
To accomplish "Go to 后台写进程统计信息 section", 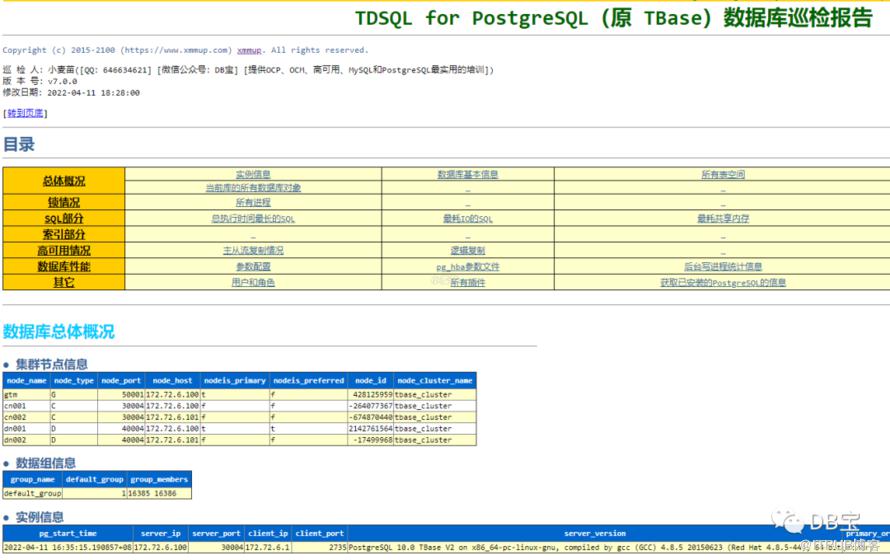I will point(722,267).
